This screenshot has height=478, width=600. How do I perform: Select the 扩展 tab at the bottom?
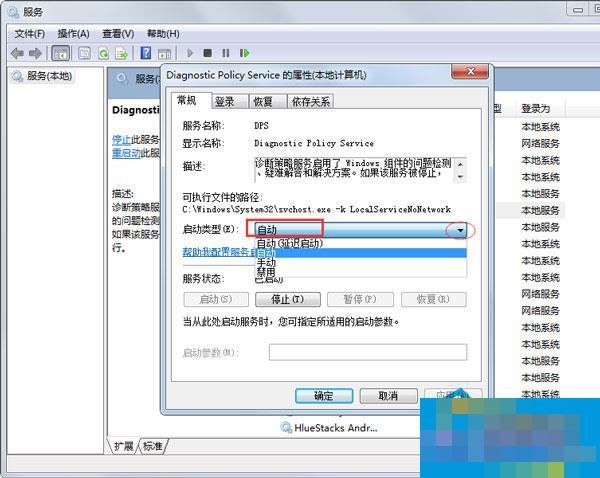click(123, 446)
